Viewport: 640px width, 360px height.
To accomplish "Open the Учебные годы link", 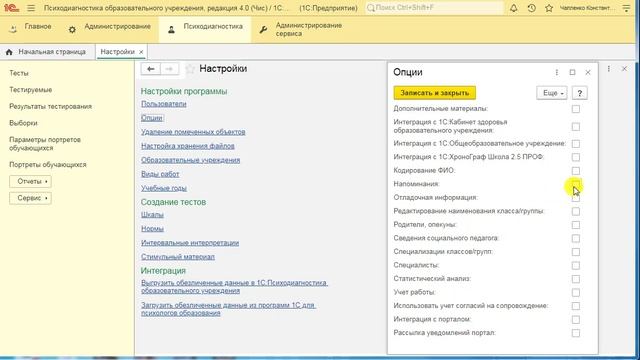I will (164, 188).
